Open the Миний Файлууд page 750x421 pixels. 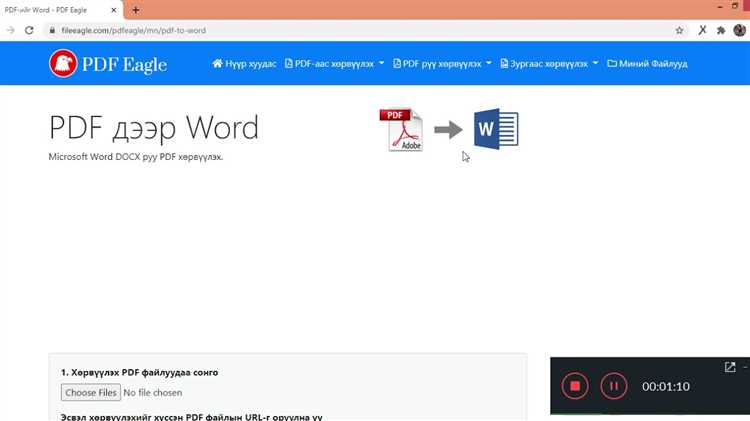click(647, 64)
